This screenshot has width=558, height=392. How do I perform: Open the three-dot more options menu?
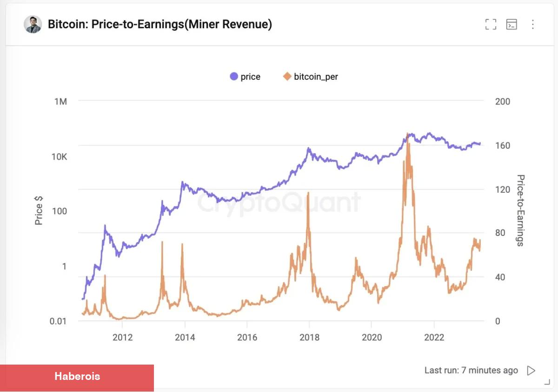(x=533, y=25)
